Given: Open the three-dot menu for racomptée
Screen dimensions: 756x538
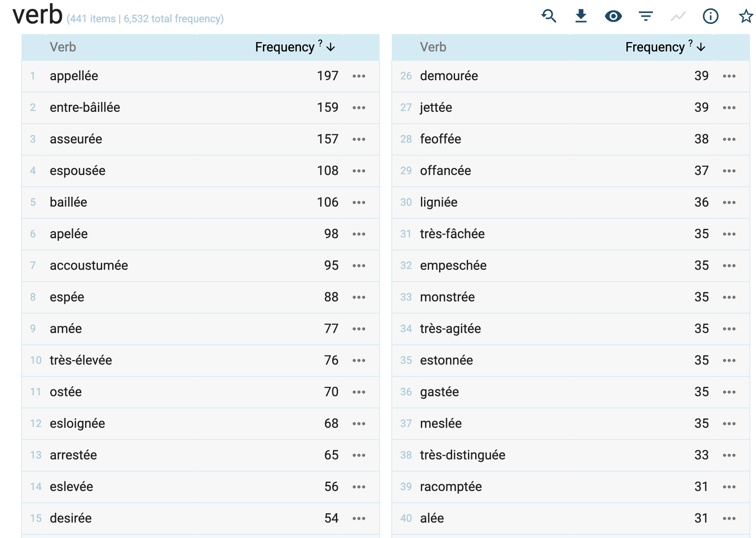Looking at the screenshot, I should pyautogui.click(x=729, y=487).
